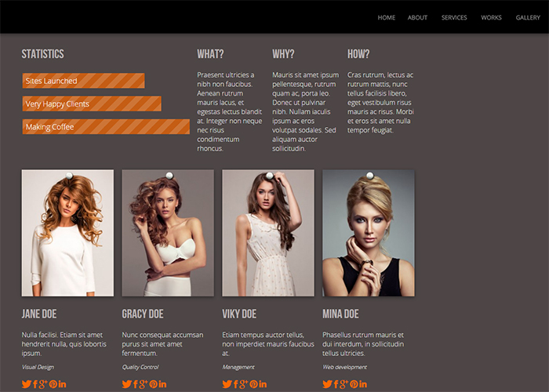Viewport: 549px width, 392px height.
Task: Open Jane Doe's Twitter profile icon
Action: tap(27, 384)
